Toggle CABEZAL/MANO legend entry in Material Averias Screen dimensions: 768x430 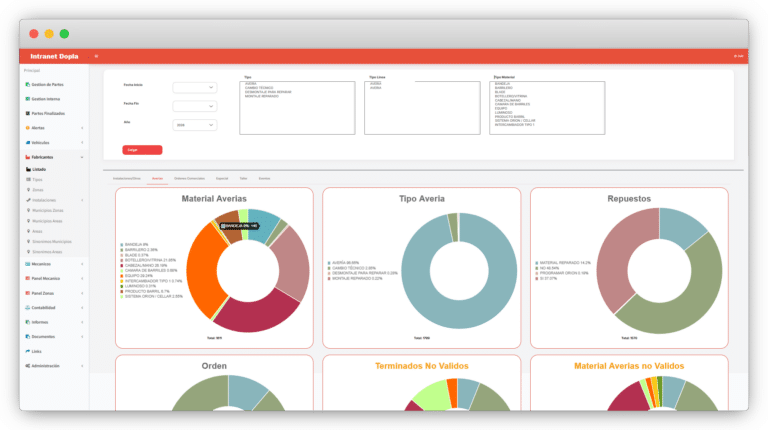coord(144,265)
